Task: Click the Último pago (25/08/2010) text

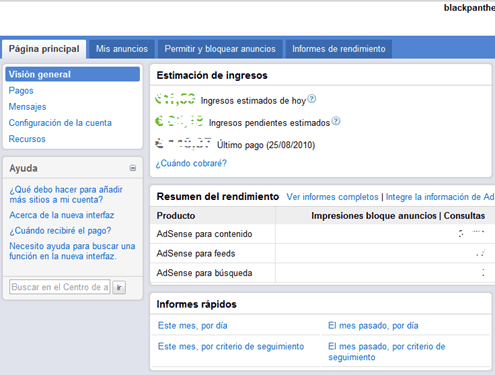Action: (x=266, y=145)
